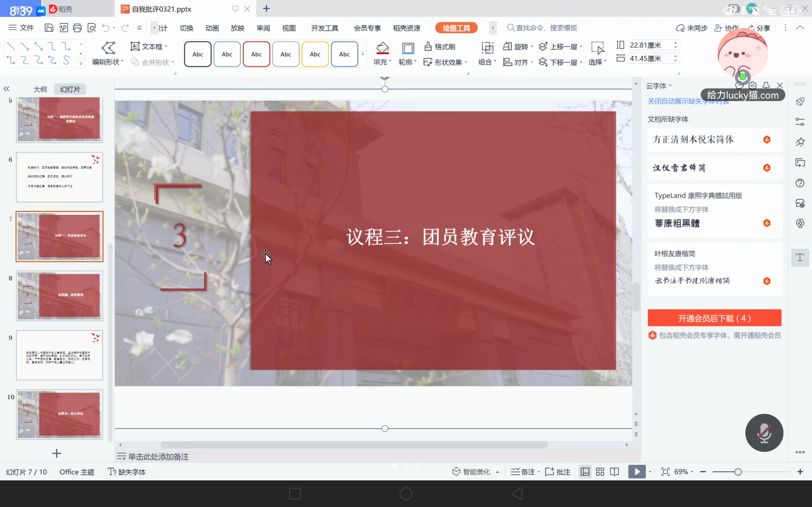Select the Text tool in right sidebar

coord(800,258)
